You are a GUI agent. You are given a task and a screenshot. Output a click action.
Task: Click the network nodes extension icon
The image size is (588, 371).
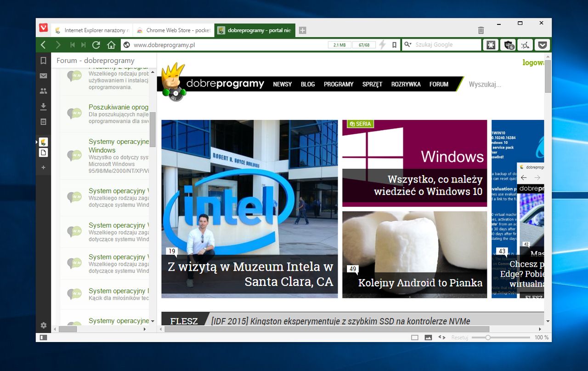[x=525, y=45]
